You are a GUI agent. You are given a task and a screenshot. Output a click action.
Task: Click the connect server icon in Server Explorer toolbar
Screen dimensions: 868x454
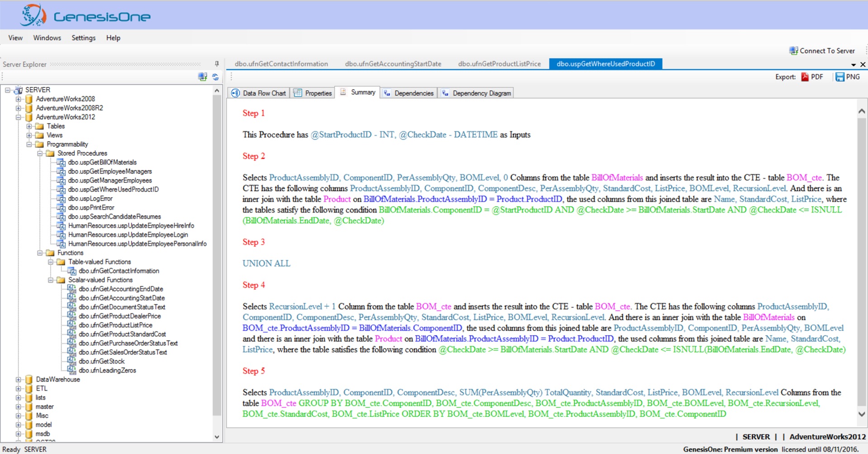202,77
